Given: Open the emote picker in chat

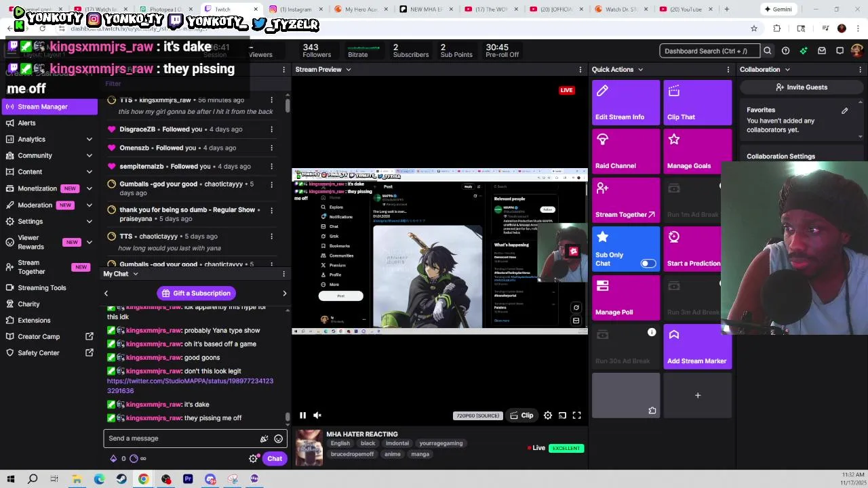Looking at the screenshot, I should 278,439.
